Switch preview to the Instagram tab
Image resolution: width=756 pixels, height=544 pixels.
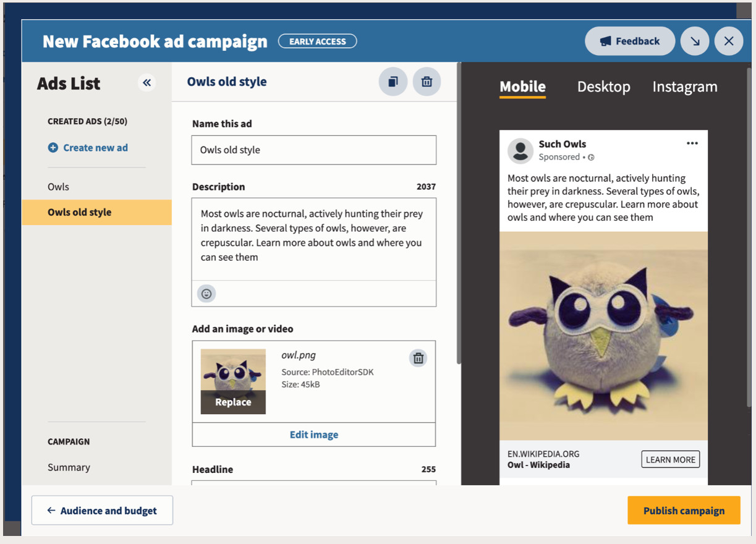pos(684,87)
